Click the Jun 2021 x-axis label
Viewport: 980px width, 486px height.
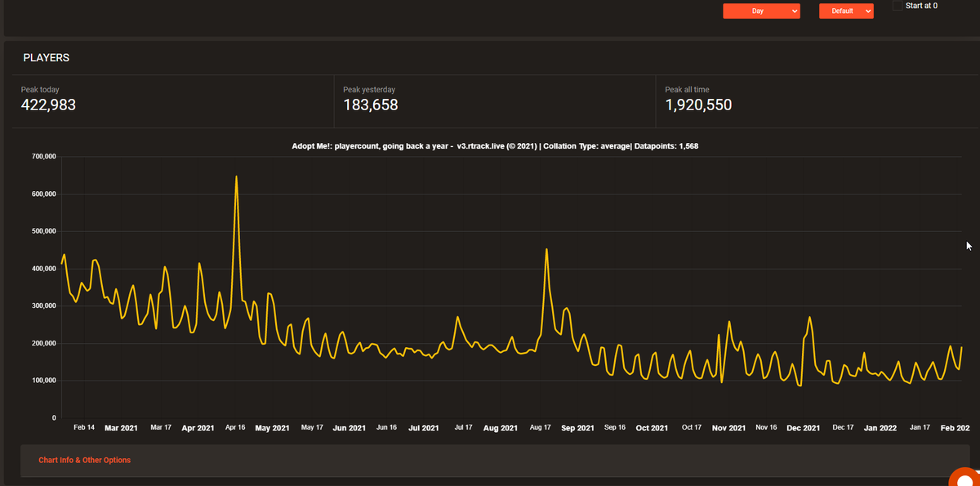pos(350,428)
